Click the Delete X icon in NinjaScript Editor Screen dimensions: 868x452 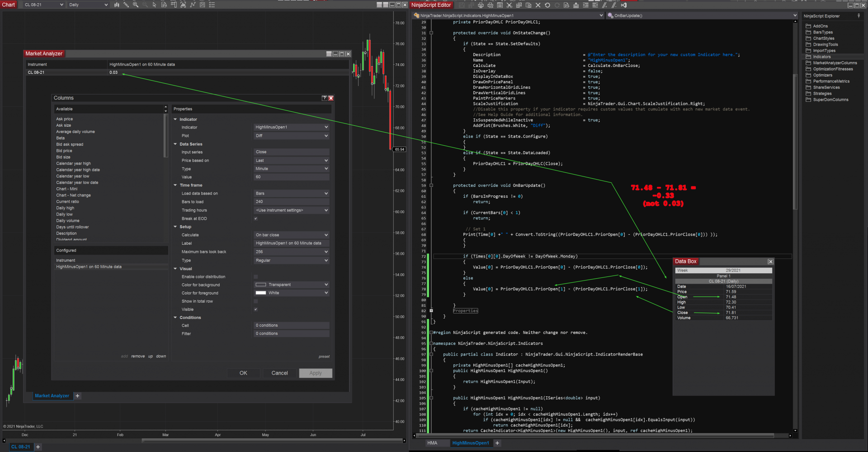pos(538,5)
